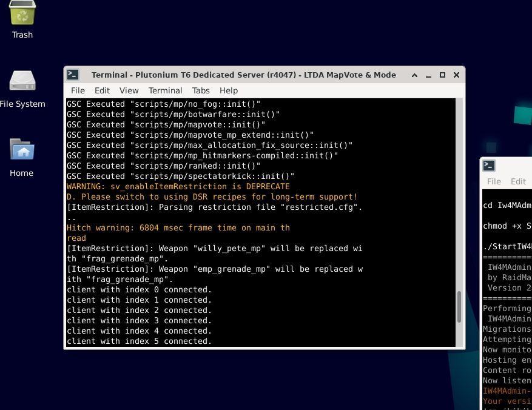Click the Plutonium T6 Dedicated Server title bar

point(243,75)
